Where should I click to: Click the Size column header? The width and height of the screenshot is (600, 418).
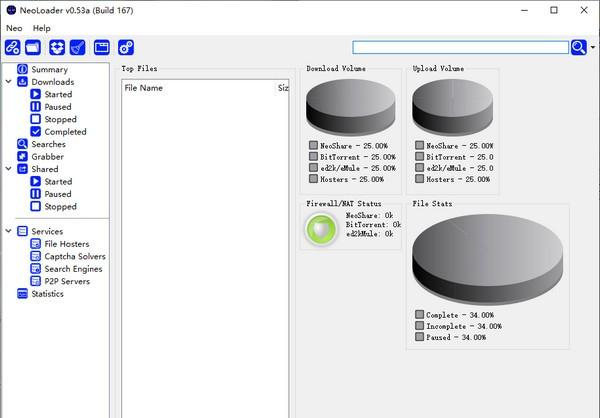(x=283, y=88)
